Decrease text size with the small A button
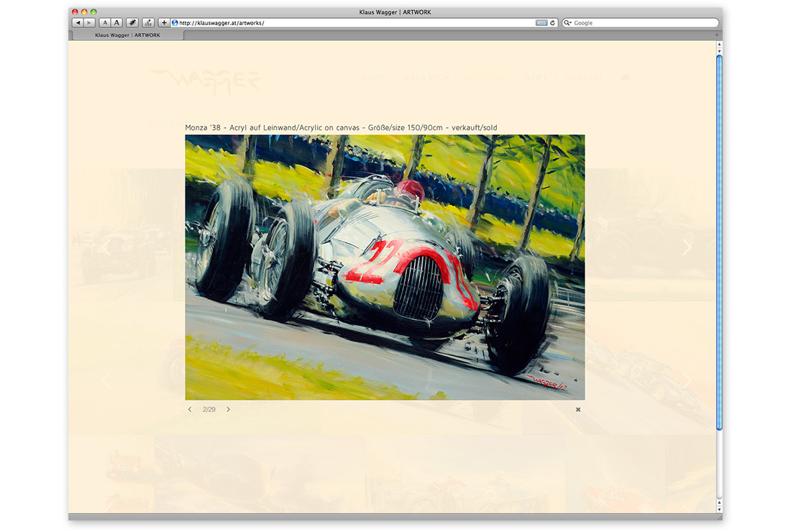Screen dimensions: 791x532 click(x=104, y=23)
